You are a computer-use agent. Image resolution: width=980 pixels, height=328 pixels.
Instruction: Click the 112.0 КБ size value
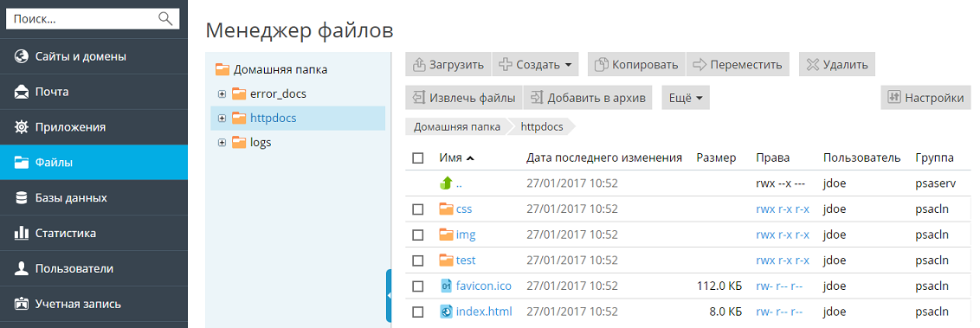(719, 286)
